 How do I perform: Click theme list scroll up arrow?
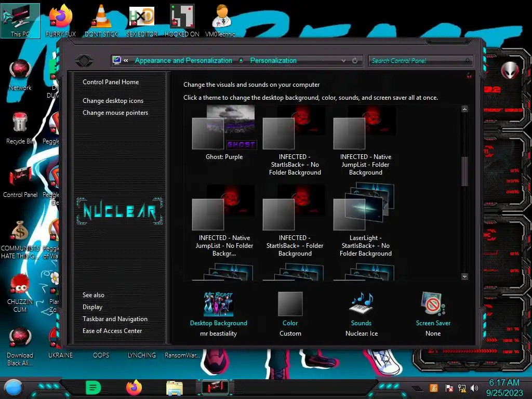click(464, 109)
